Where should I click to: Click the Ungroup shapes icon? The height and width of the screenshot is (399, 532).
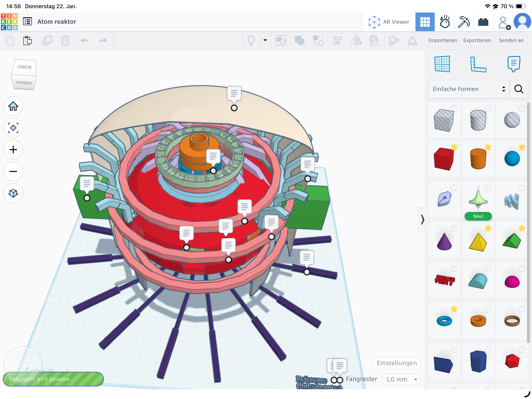click(x=318, y=41)
